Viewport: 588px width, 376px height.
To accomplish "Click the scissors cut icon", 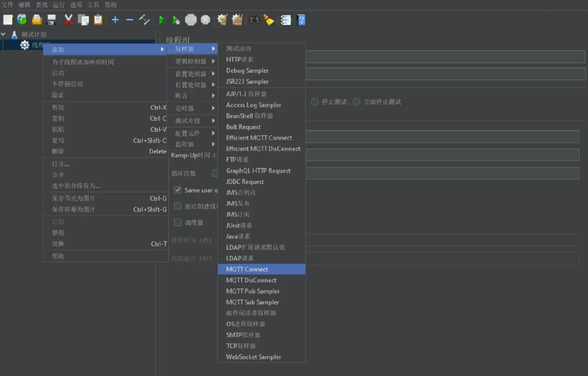I will coord(68,20).
